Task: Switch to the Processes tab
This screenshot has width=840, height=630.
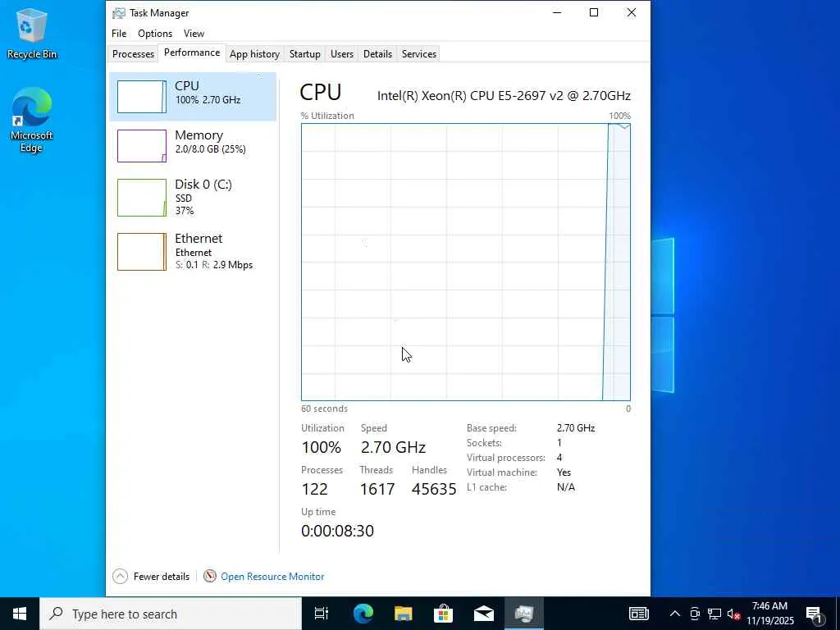Action: click(x=134, y=53)
